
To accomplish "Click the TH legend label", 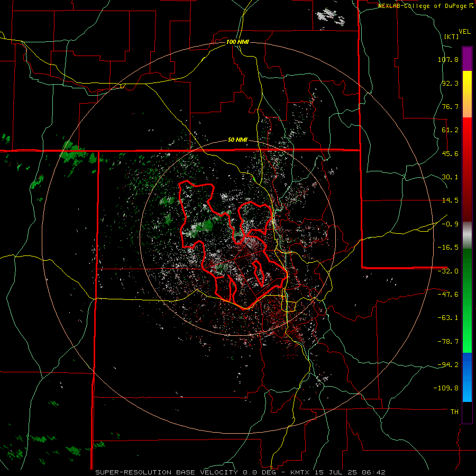I will pyautogui.click(x=454, y=412).
